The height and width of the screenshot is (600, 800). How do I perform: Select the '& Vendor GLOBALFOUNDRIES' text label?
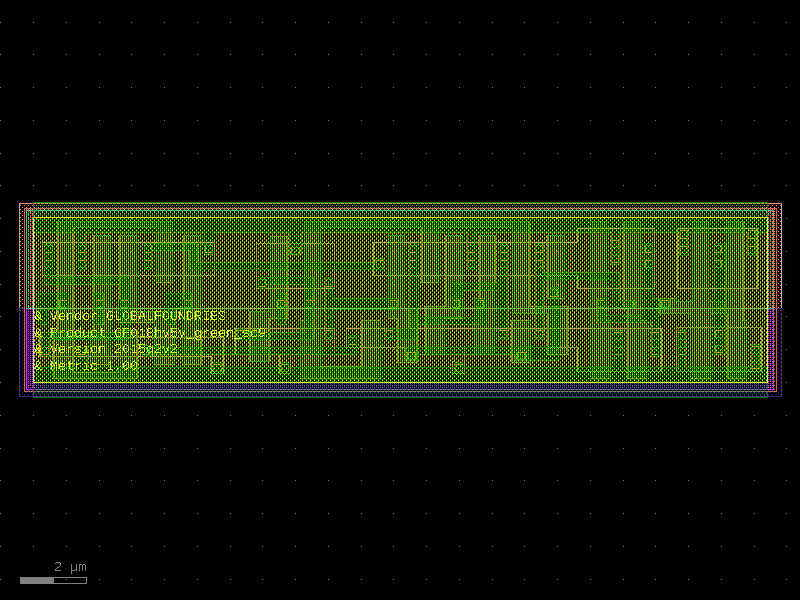(130, 316)
